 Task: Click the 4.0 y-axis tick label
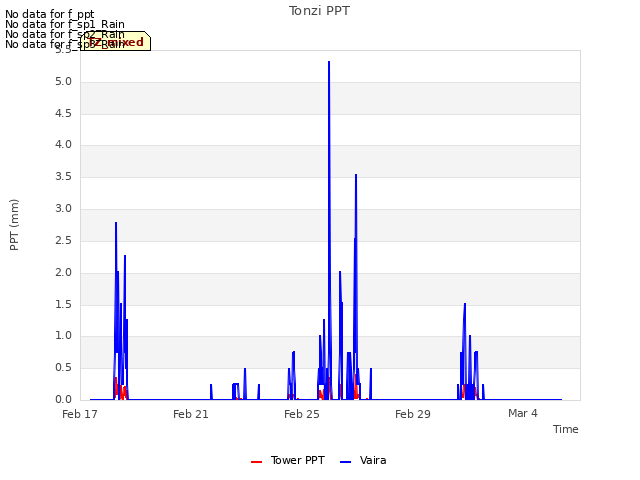click(63, 145)
